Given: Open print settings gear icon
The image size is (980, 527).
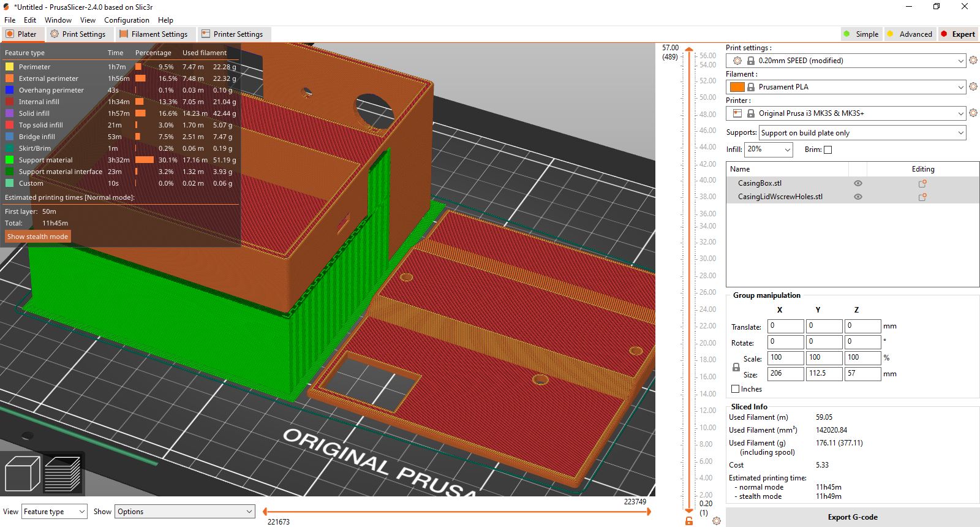Looking at the screenshot, I should pyautogui.click(x=973, y=60).
